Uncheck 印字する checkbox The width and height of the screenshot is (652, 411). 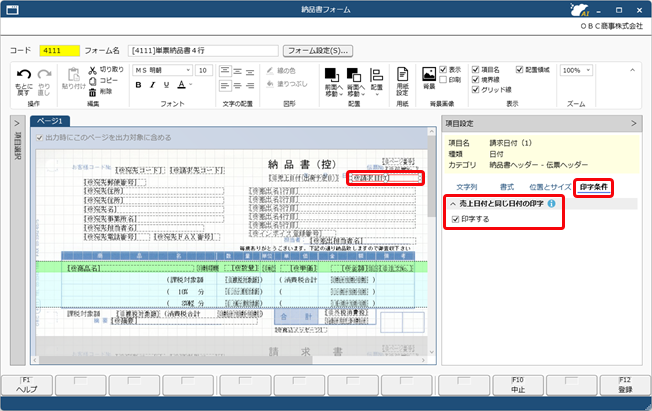tap(455, 219)
